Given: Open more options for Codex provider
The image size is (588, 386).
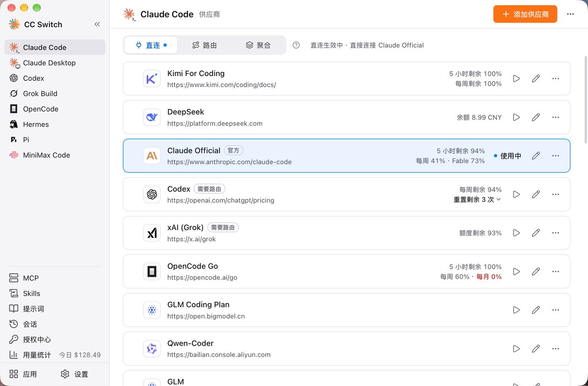Looking at the screenshot, I should tap(556, 194).
